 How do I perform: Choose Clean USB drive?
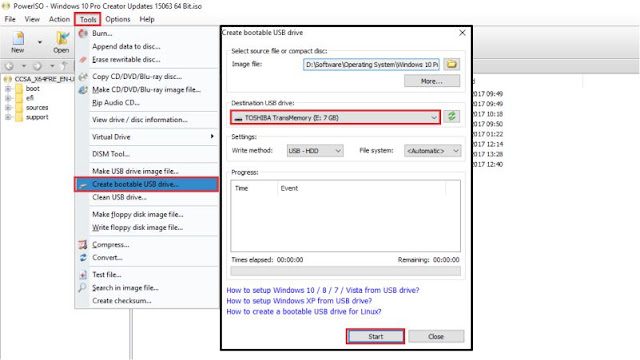[119, 197]
